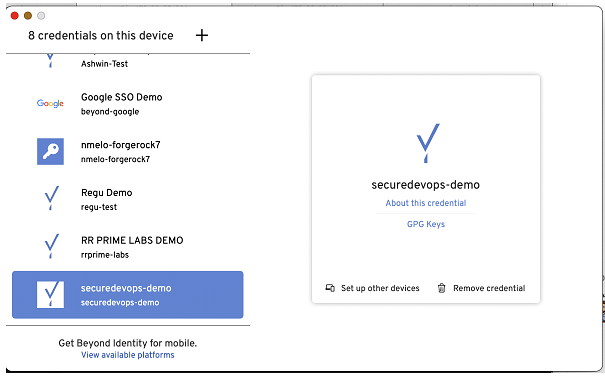Select the nmelo-forgerock7 credential entry
Screen dimensions: 605x376
(128, 151)
